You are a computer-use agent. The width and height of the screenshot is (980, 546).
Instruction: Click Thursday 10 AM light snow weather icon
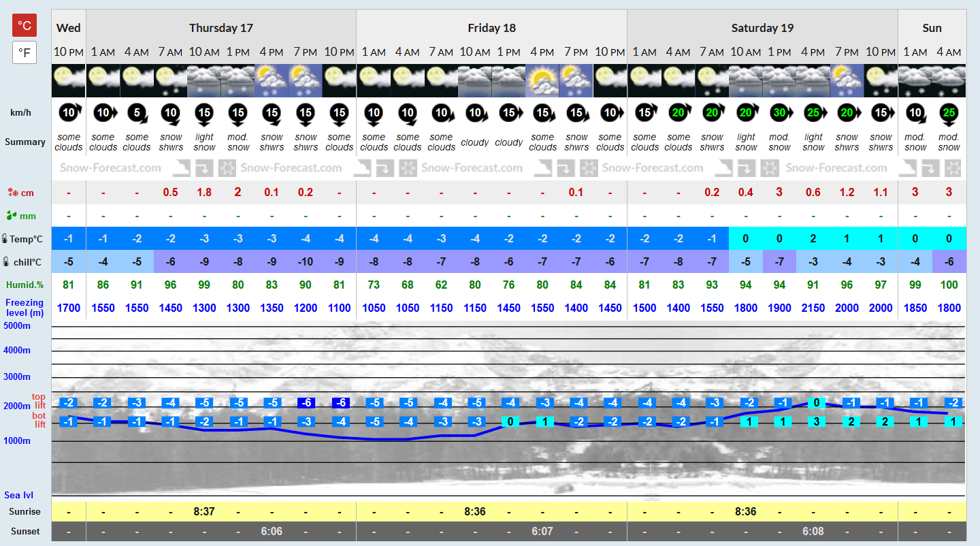pyautogui.click(x=204, y=81)
